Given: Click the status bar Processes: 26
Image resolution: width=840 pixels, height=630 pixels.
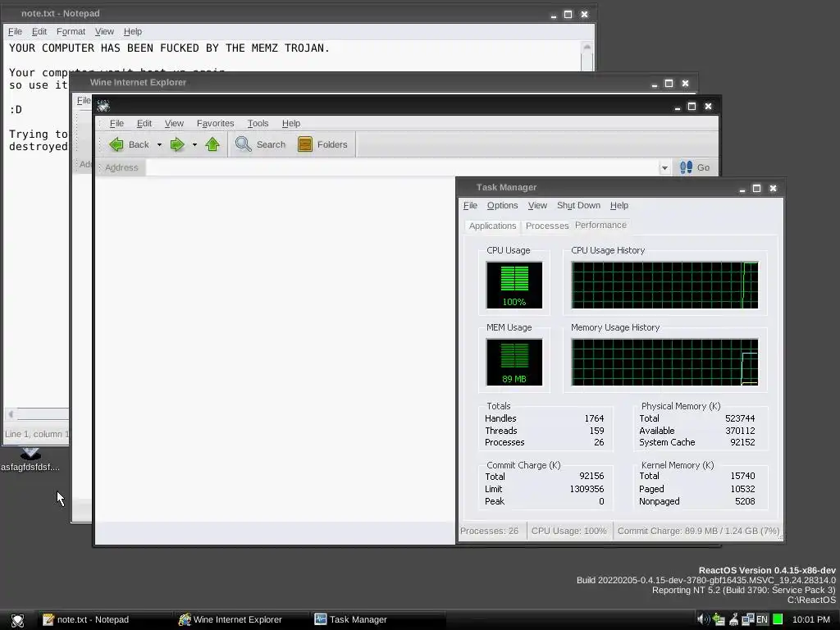Looking at the screenshot, I should (x=489, y=531).
